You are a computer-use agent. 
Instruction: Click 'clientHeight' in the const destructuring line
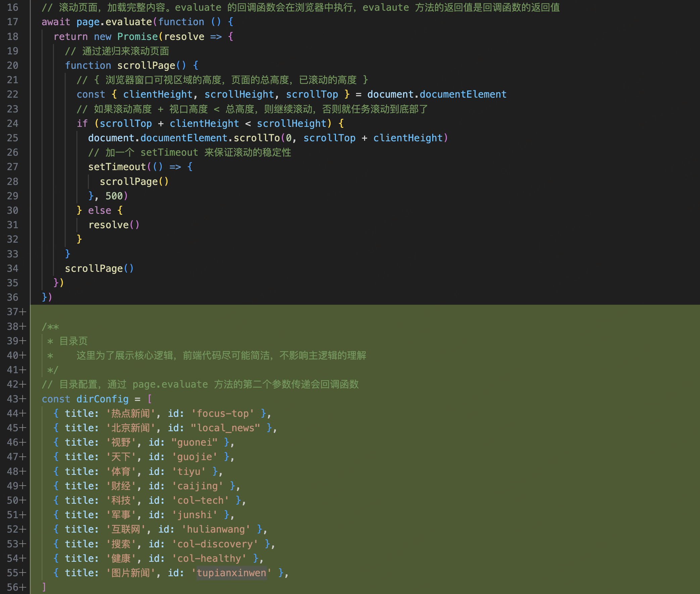coord(158,94)
